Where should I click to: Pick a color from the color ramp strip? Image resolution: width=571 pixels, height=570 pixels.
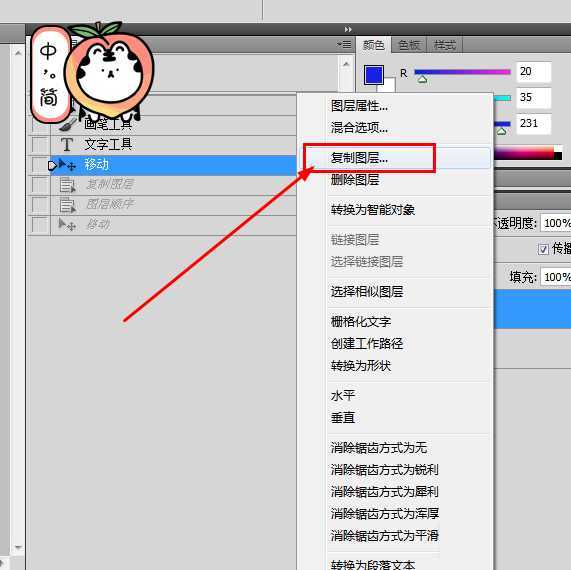pos(524,153)
